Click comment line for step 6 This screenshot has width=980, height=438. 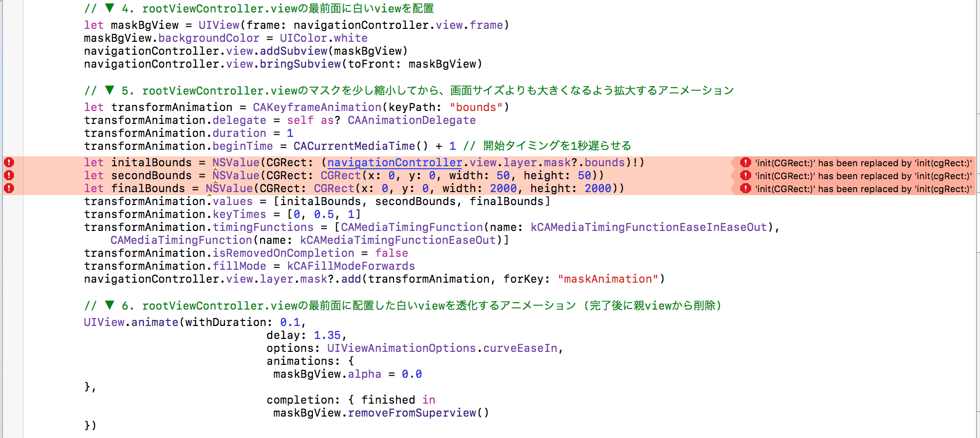(402, 306)
